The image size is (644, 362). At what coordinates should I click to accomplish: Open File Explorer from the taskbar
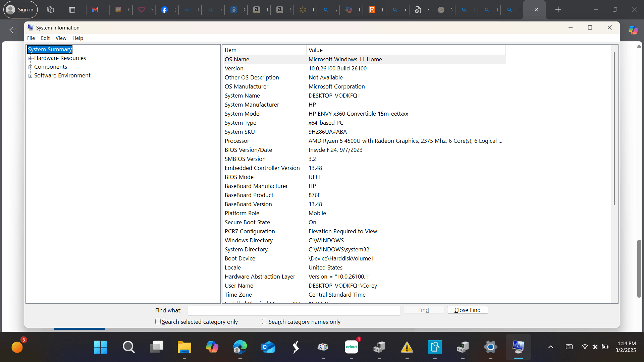[x=184, y=347]
